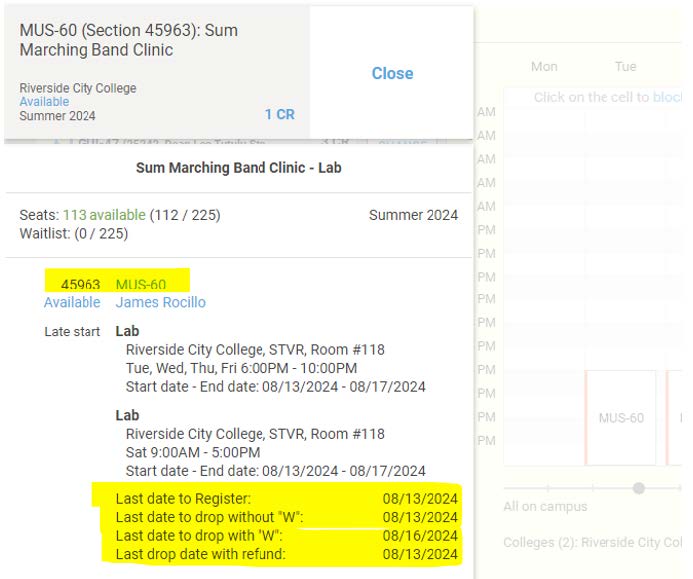This screenshot has width=693, height=579.
Task: Click the Colleges (2): Riverside City College filter text
Action: 592,542
